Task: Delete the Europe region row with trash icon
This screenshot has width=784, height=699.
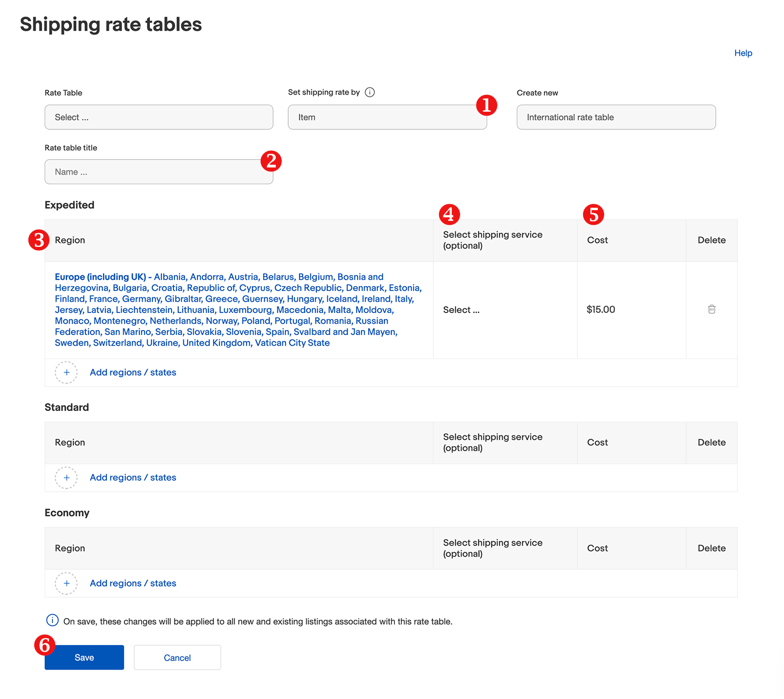Action: click(712, 310)
